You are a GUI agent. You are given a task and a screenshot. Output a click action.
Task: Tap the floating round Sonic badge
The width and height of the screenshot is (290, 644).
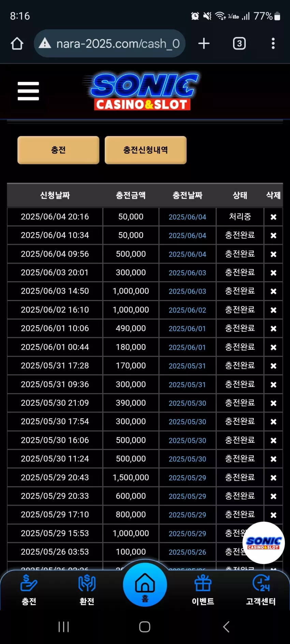click(264, 543)
